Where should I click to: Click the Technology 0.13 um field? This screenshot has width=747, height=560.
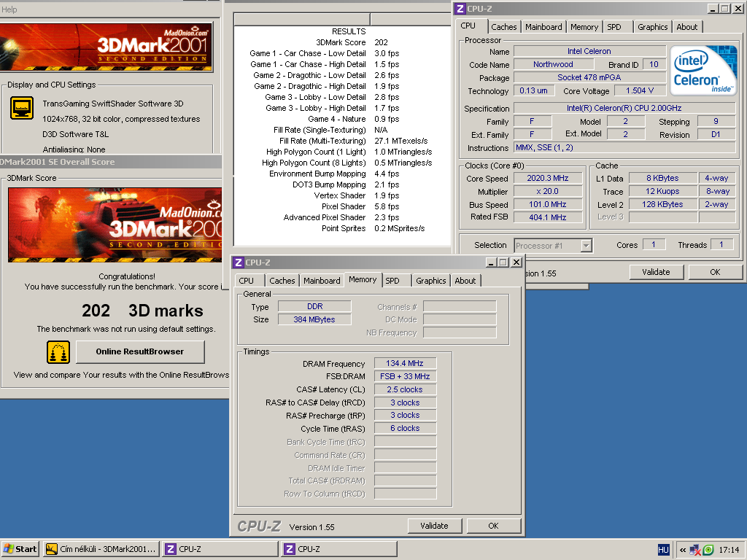533,90
